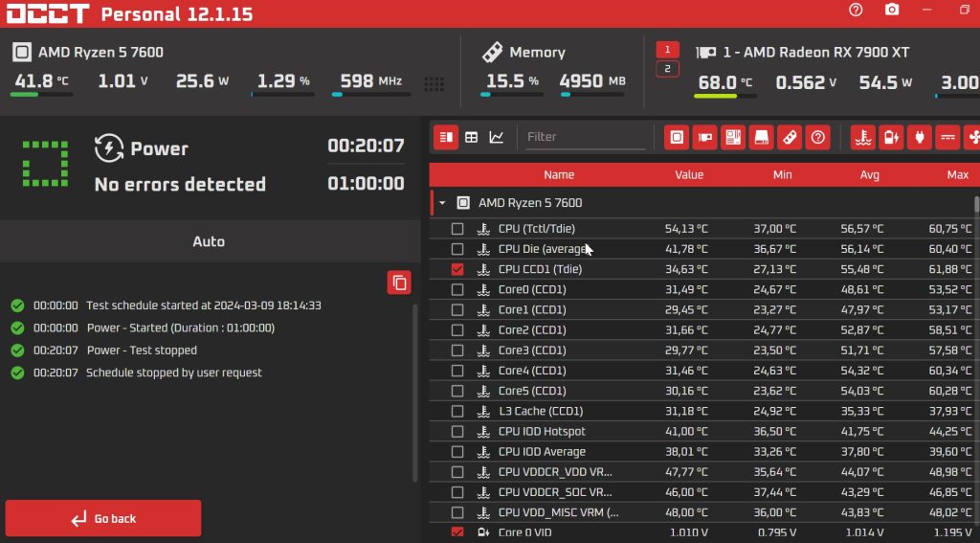
Task: Toggle memory sensors filter icon
Action: click(790, 137)
